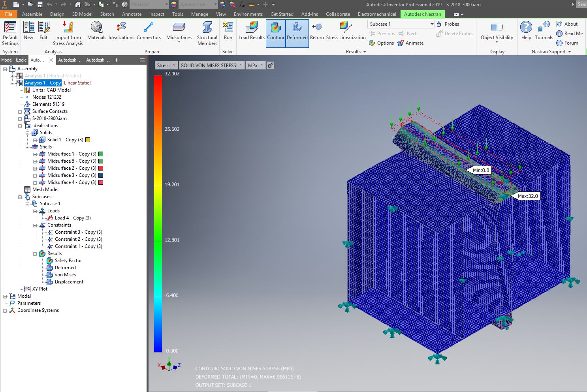Toggle result animation with Animate
Viewport: 587px width, 392px height.
411,43
